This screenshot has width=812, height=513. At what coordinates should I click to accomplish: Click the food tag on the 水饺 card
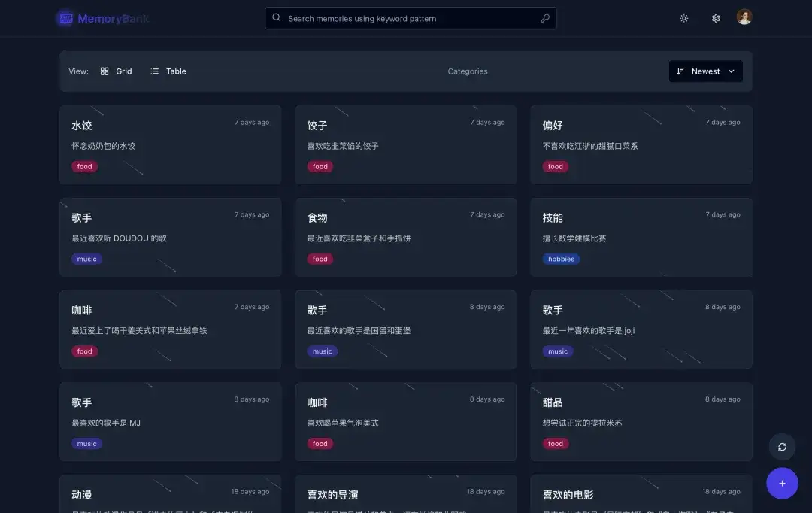pyautogui.click(x=84, y=166)
